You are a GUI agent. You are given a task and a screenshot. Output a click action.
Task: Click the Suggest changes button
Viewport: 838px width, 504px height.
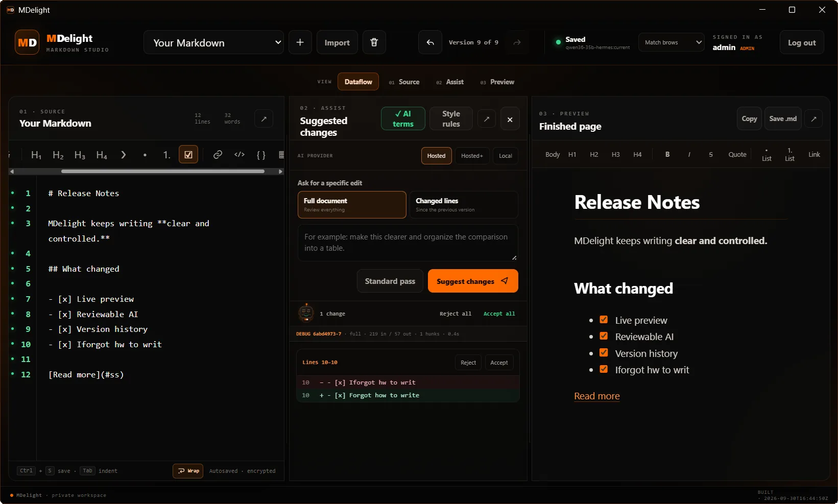tap(473, 281)
